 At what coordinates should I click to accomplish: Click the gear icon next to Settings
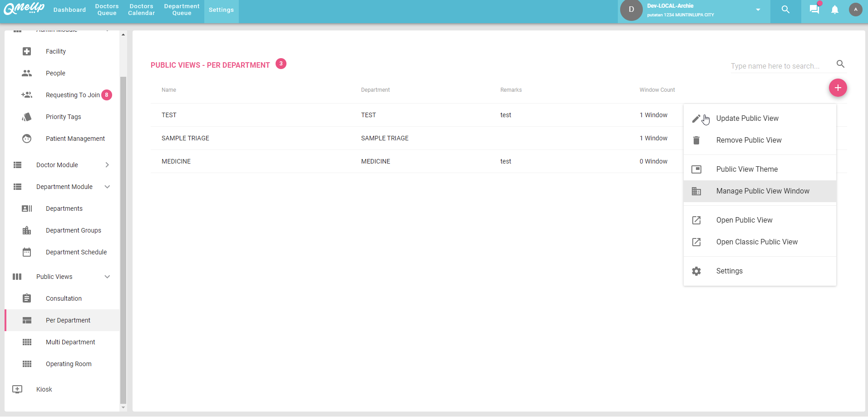tap(696, 271)
